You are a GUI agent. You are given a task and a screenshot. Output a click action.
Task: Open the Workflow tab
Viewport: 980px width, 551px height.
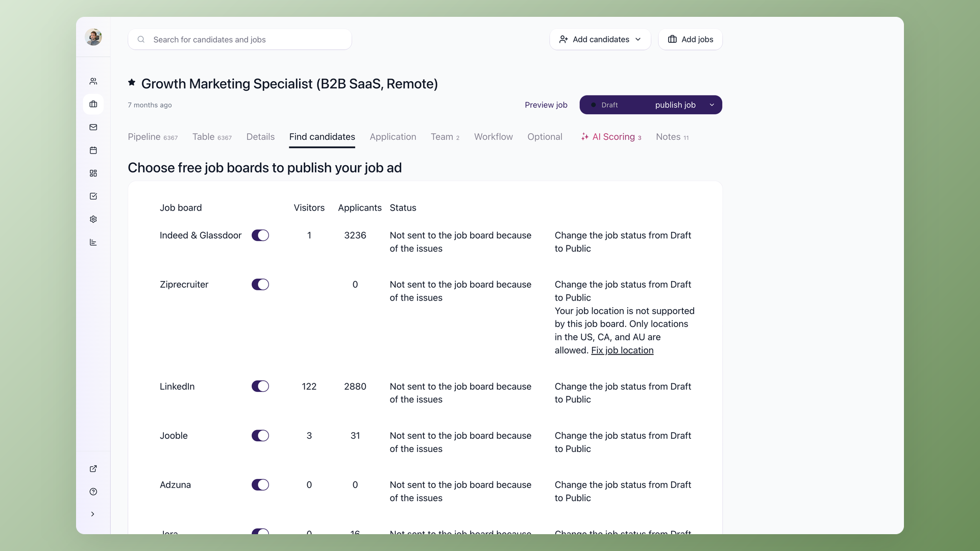click(493, 137)
